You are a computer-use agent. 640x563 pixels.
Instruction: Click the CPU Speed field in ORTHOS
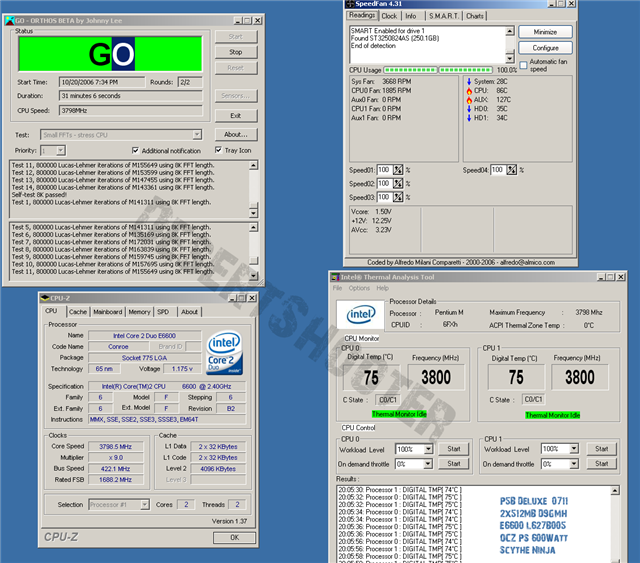pyautogui.click(x=131, y=111)
